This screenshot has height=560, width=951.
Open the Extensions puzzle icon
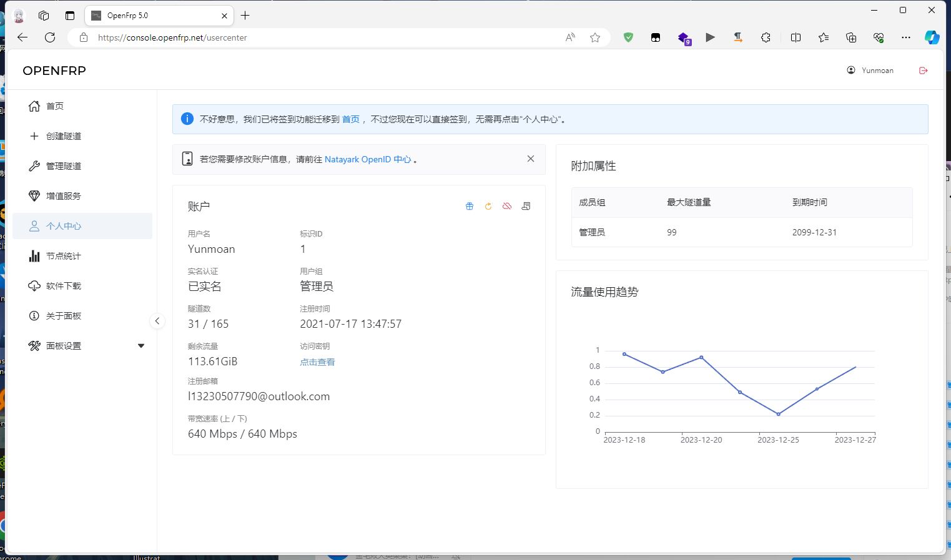(x=766, y=37)
